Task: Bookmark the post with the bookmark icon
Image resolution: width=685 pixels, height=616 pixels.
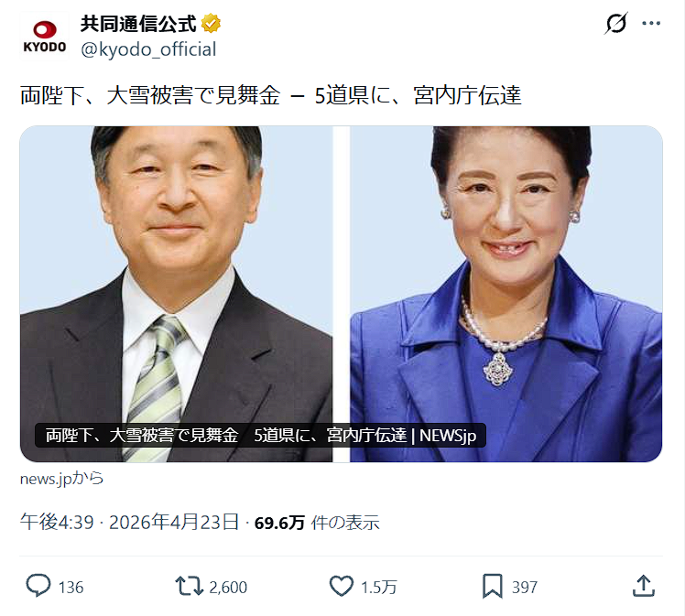Action: point(493,586)
